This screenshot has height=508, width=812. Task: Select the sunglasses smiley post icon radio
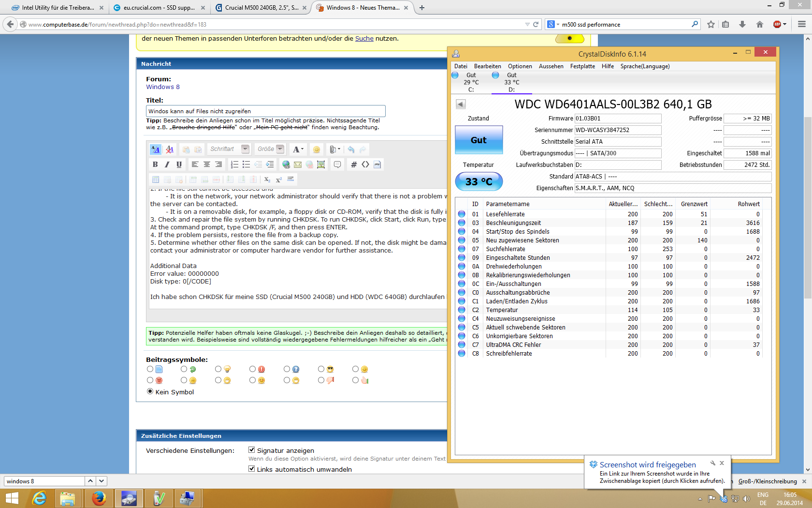321,369
